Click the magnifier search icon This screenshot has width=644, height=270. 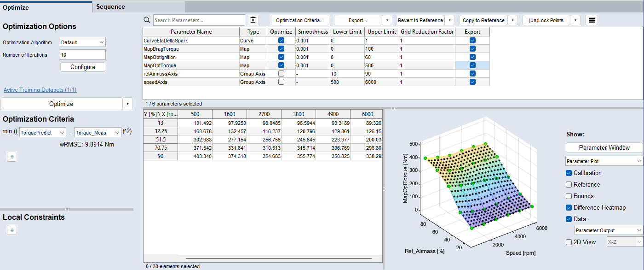point(147,20)
